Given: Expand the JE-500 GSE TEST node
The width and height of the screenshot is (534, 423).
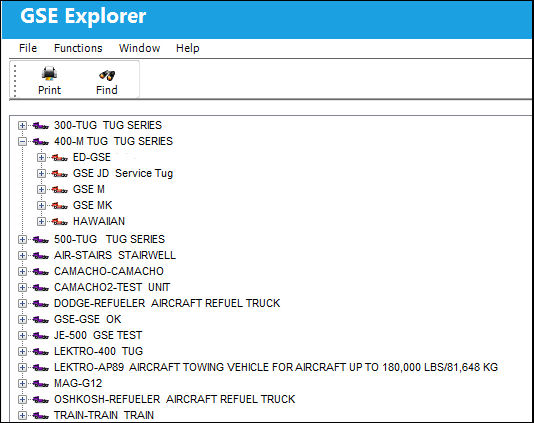Looking at the screenshot, I should click(22, 336).
